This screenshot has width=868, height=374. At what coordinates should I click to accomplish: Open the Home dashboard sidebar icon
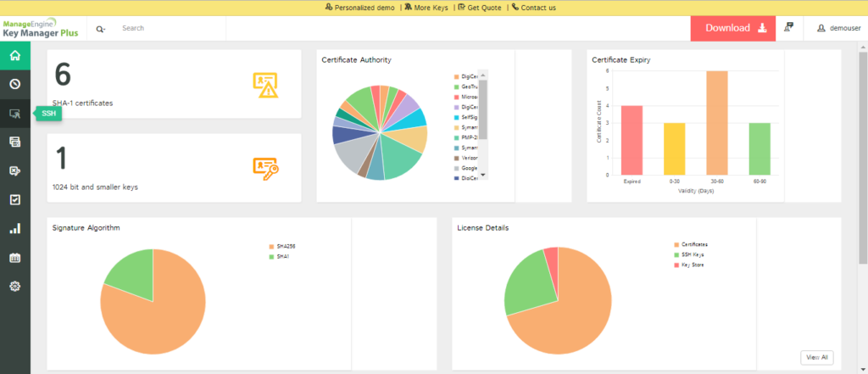coord(15,55)
